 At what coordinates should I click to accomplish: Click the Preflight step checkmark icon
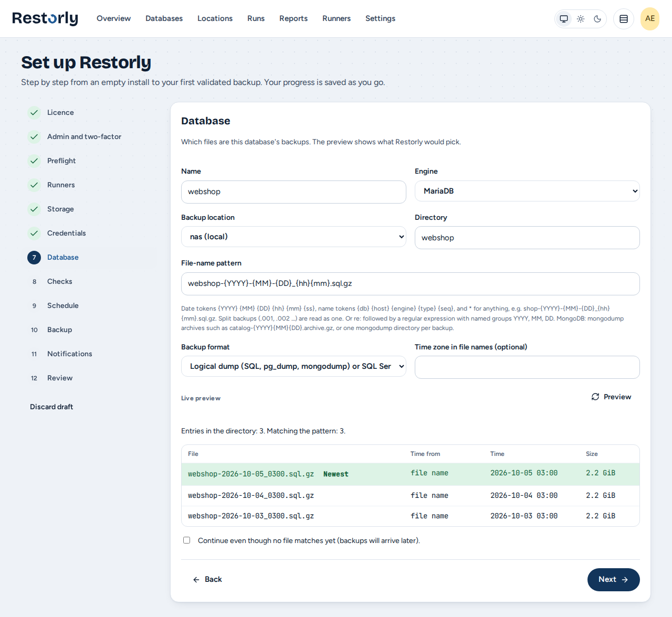[x=34, y=161]
